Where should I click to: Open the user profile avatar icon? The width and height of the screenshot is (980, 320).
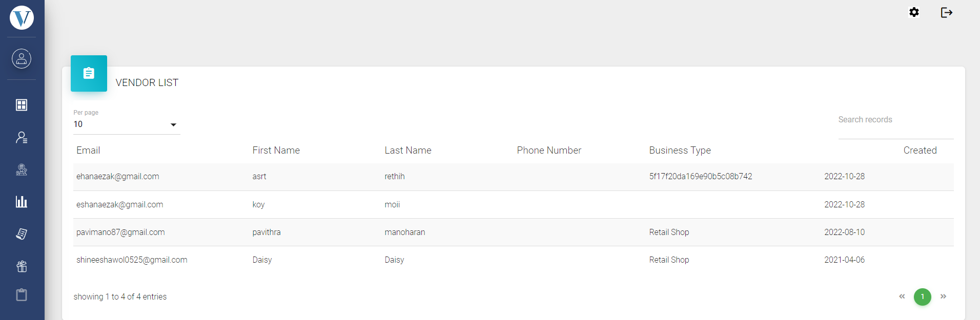coord(22,59)
